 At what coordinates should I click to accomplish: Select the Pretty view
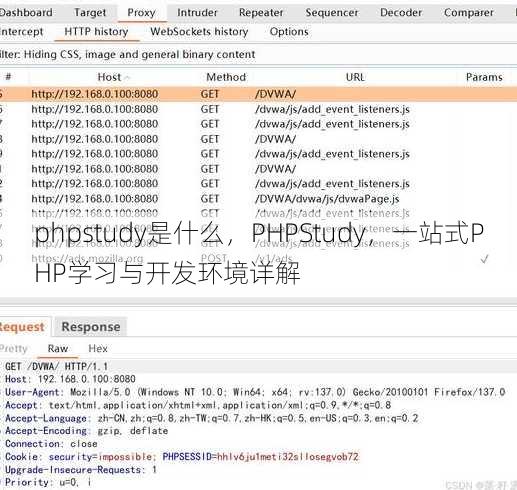14,349
